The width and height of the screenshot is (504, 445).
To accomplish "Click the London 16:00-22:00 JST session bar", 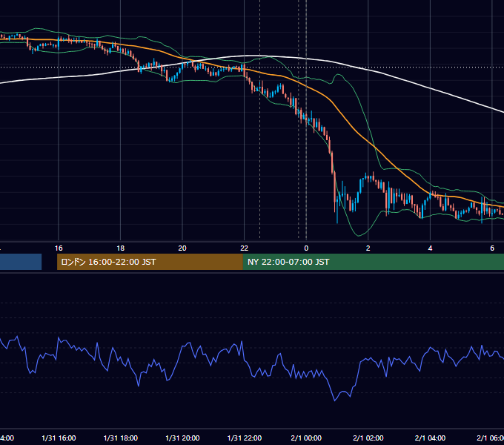I will pyautogui.click(x=150, y=262).
